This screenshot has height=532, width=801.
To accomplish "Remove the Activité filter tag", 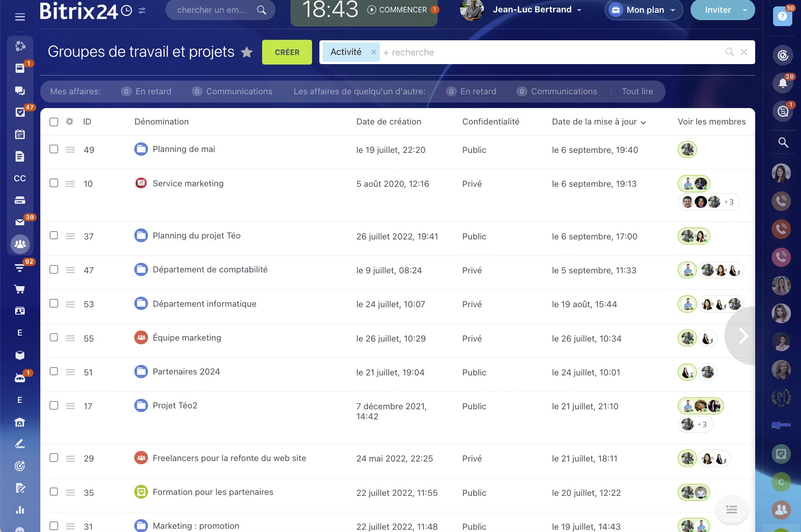I will pyautogui.click(x=373, y=52).
